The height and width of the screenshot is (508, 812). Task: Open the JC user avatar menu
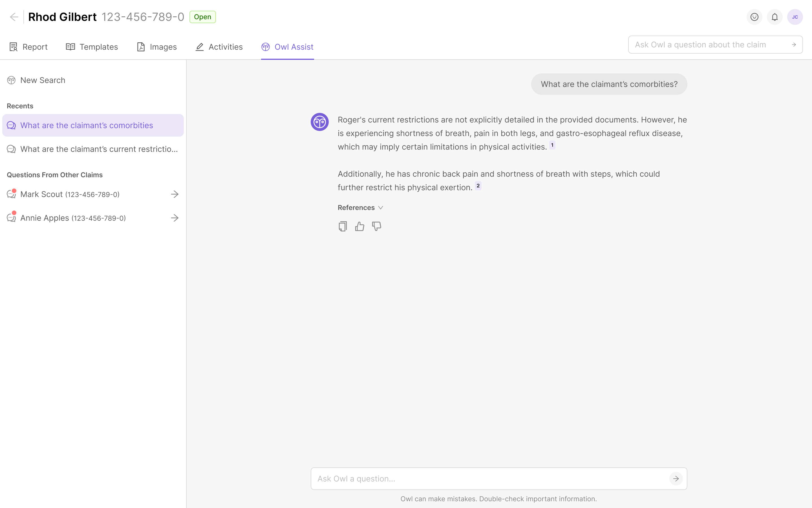(795, 17)
